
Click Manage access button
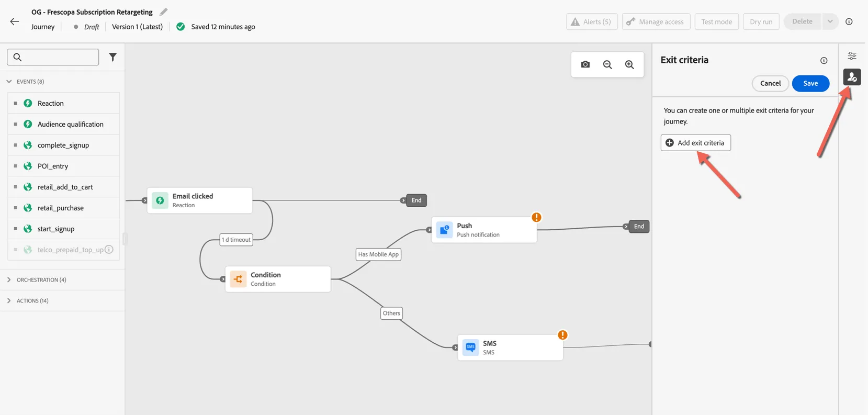coord(656,21)
